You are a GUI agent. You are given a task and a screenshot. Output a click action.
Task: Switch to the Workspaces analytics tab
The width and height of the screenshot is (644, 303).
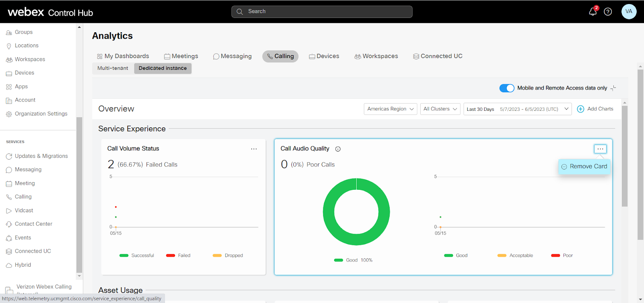376,56
